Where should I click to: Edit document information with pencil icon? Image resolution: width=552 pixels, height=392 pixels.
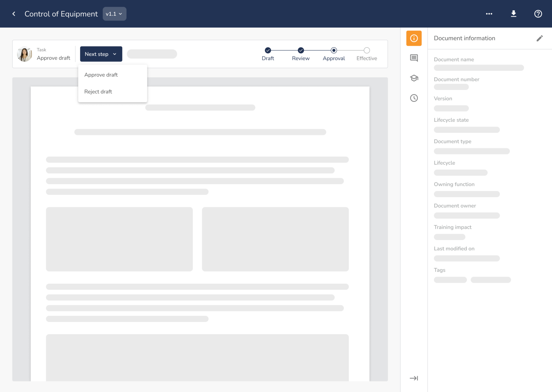point(539,38)
